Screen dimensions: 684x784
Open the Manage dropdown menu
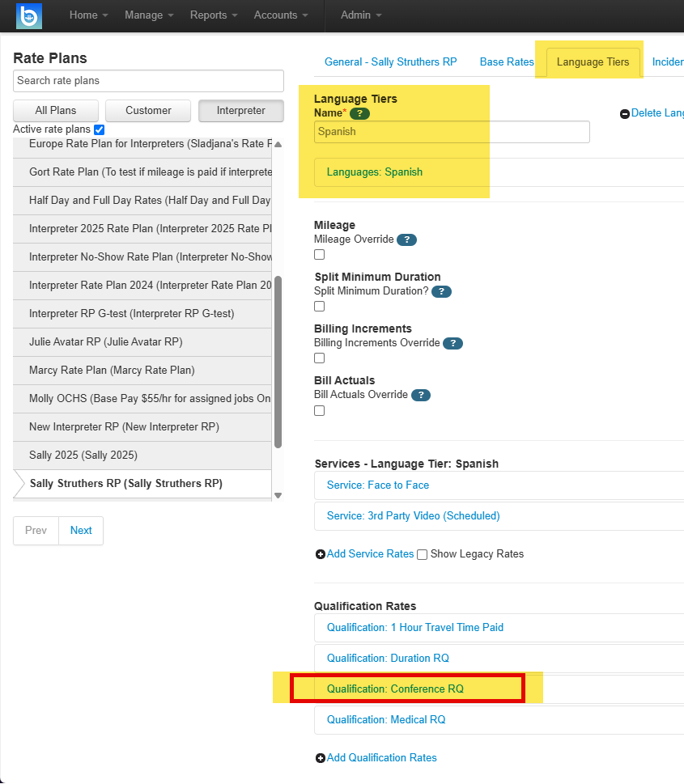click(x=149, y=15)
